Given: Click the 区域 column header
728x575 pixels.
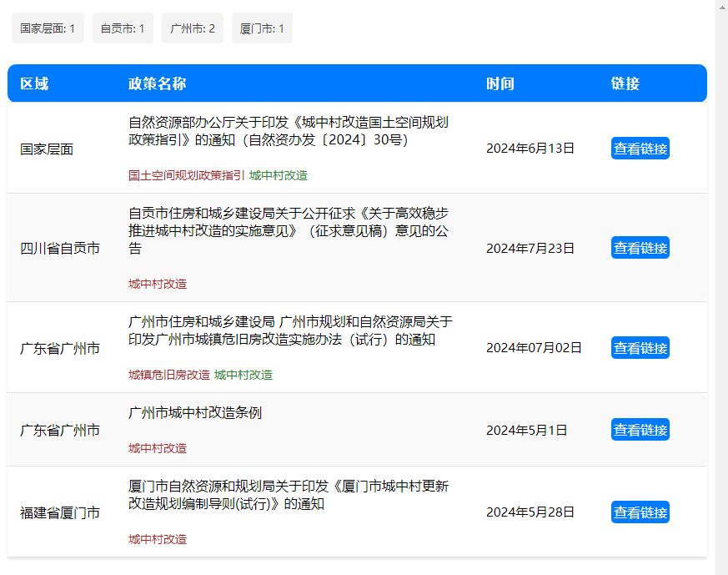Looking at the screenshot, I should coord(34,83).
